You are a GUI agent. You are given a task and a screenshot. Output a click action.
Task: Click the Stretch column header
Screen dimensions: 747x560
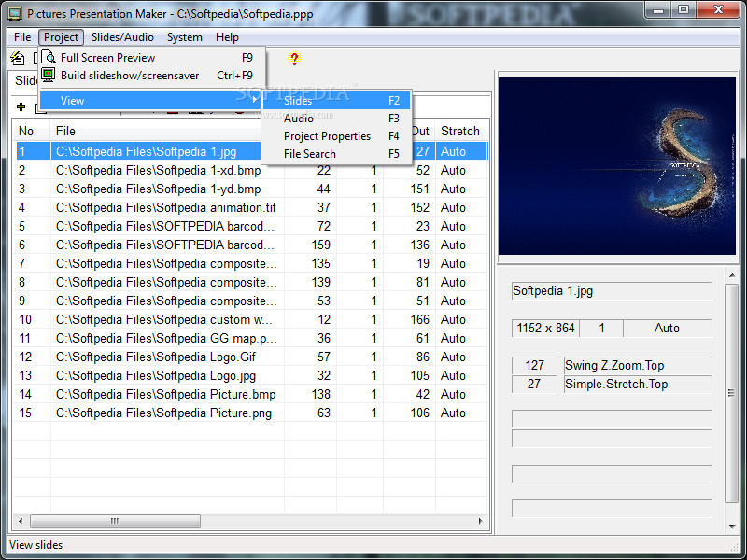[461, 131]
